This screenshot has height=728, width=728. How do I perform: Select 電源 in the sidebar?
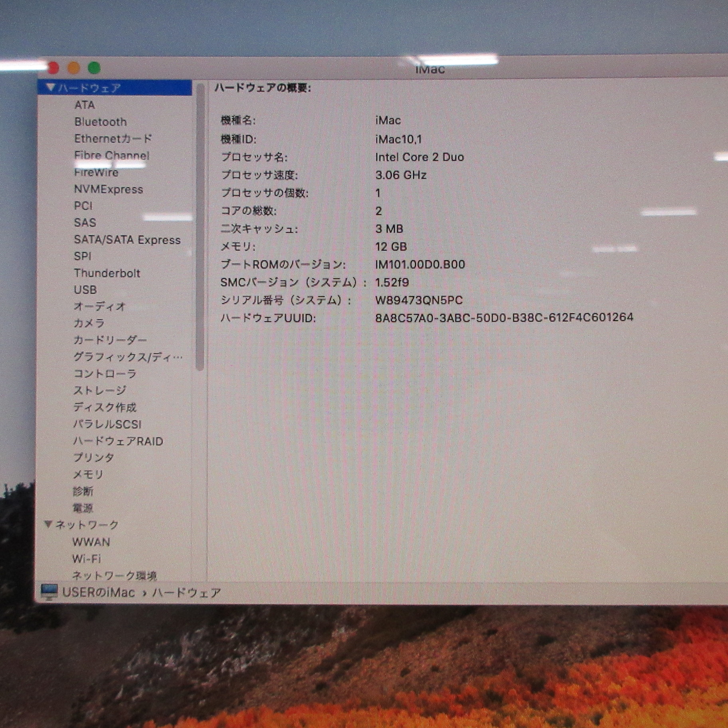pos(83,508)
